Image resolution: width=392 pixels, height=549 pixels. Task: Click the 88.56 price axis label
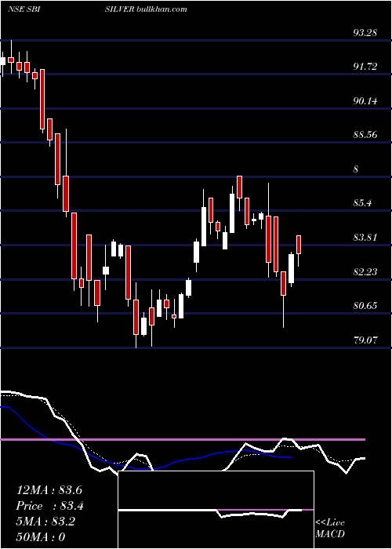click(365, 135)
